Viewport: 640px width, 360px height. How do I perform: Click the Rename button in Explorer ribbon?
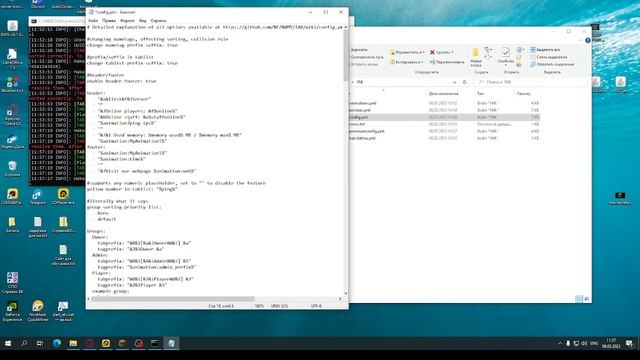(447, 62)
